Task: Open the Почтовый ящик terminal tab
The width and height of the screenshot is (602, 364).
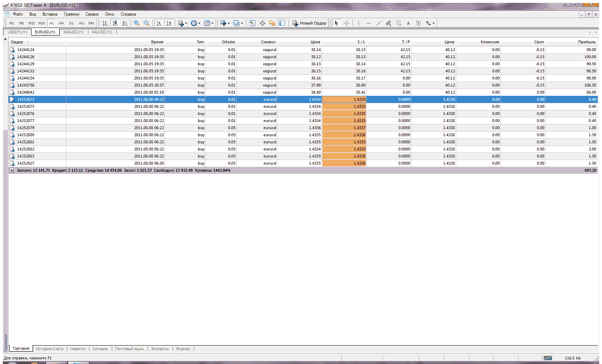Action: coord(130,349)
